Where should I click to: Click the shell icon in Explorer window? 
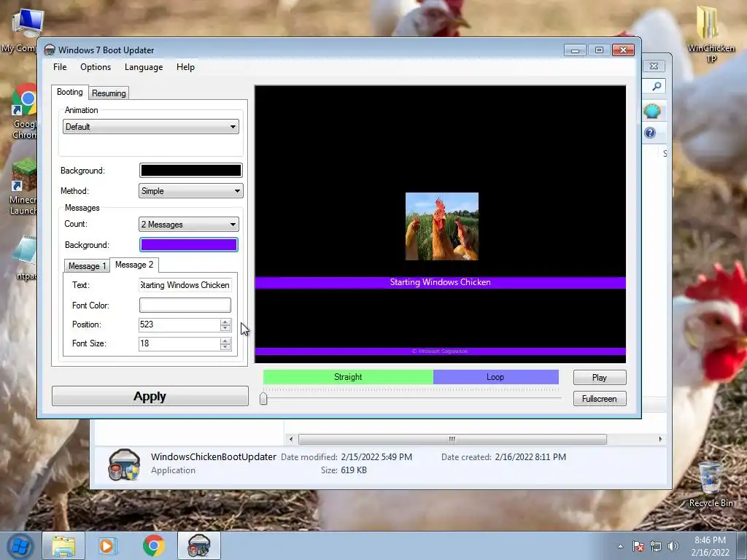click(x=651, y=112)
